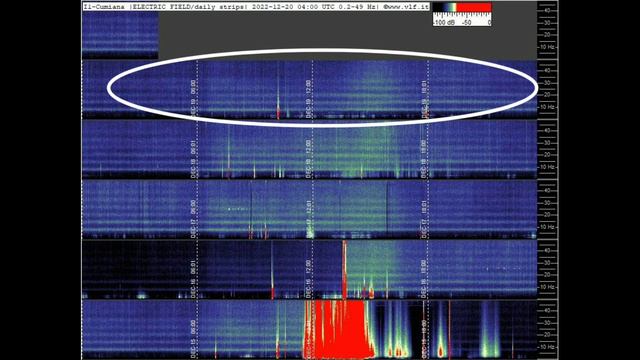Click the DEC 19 06:00 time marker
The width and height of the screenshot is (640, 360).
click(x=193, y=98)
